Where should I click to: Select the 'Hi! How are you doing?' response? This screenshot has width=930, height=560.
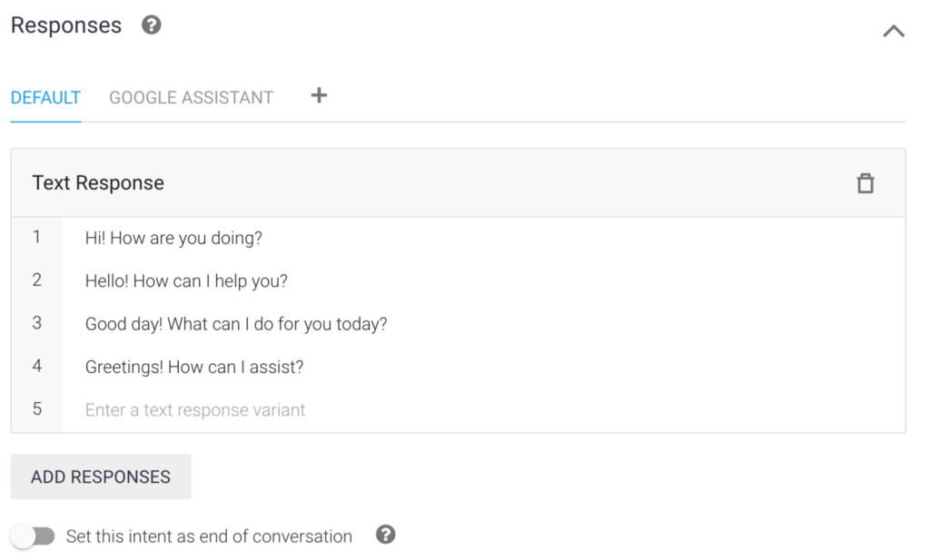pyautogui.click(x=173, y=238)
